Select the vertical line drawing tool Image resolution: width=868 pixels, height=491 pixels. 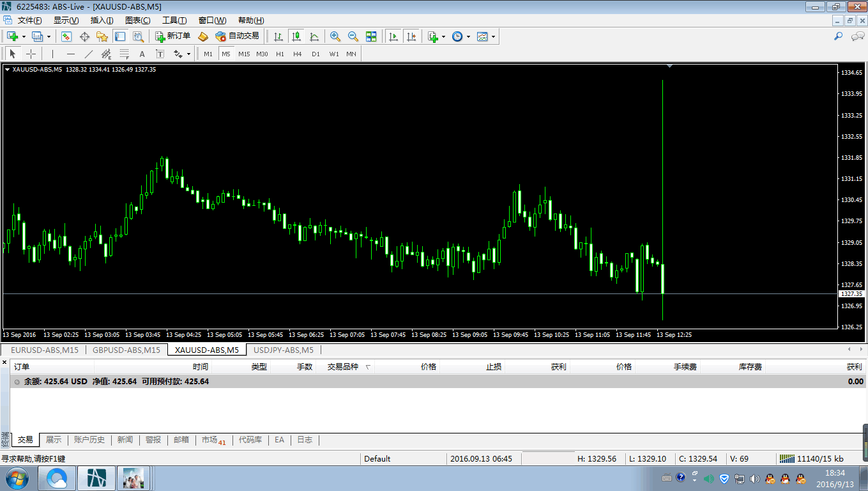52,54
